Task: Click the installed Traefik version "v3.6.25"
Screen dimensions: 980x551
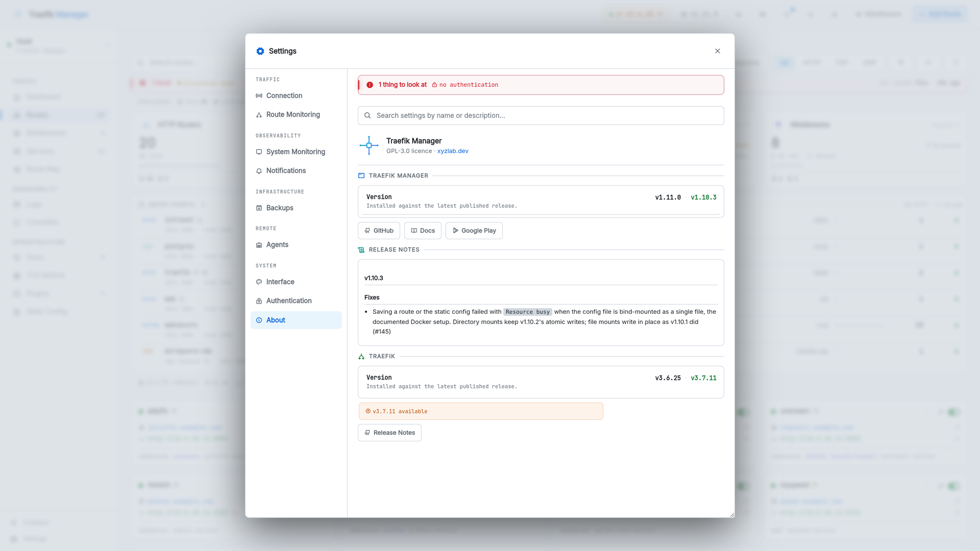Action: tap(668, 378)
